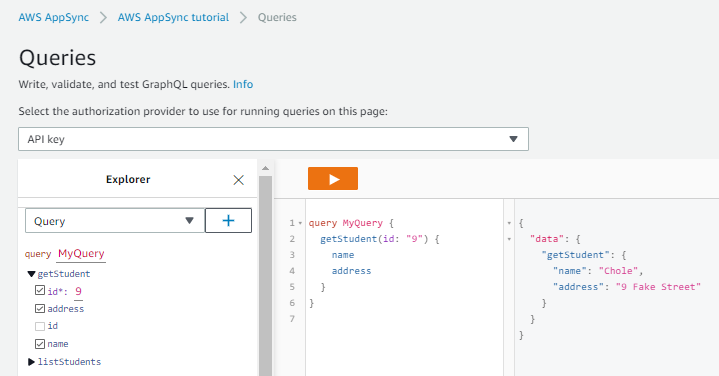Collapse the getStudent tree node
This screenshot has height=376, width=719.
pyautogui.click(x=31, y=274)
